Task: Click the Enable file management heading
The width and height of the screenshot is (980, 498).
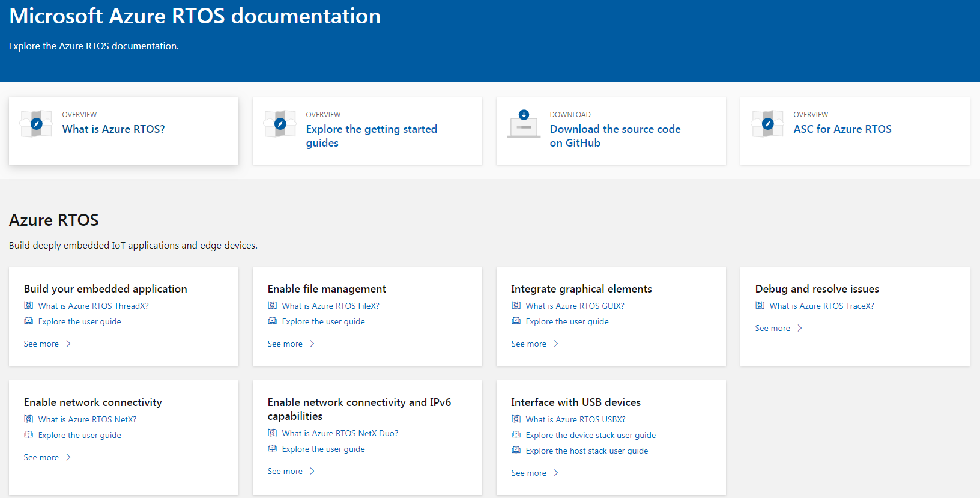Action: [327, 289]
